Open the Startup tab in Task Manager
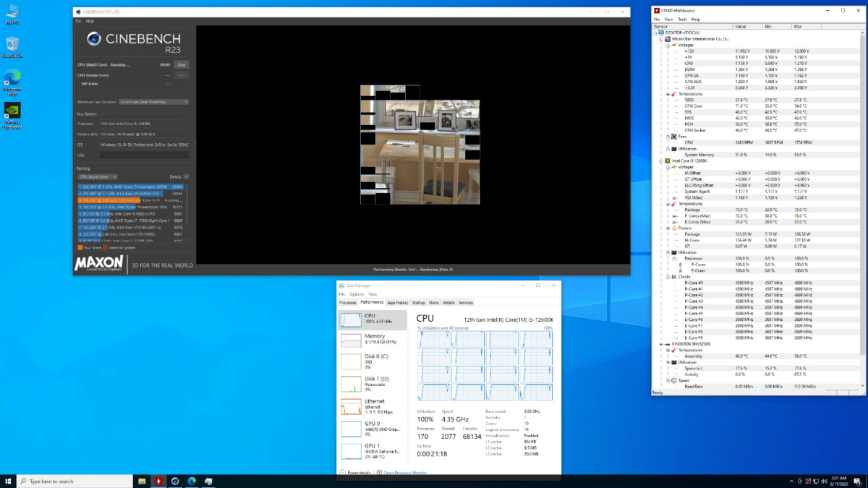The image size is (868, 488). coord(419,303)
